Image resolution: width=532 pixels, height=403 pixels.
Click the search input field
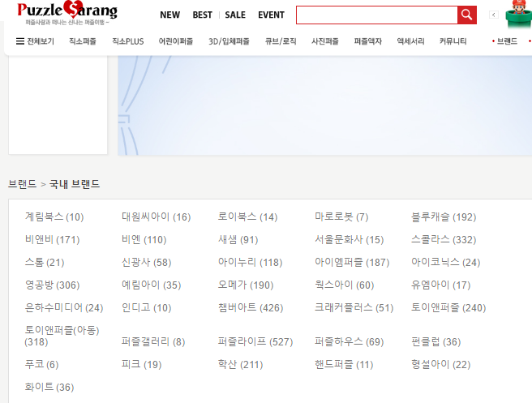click(x=376, y=15)
